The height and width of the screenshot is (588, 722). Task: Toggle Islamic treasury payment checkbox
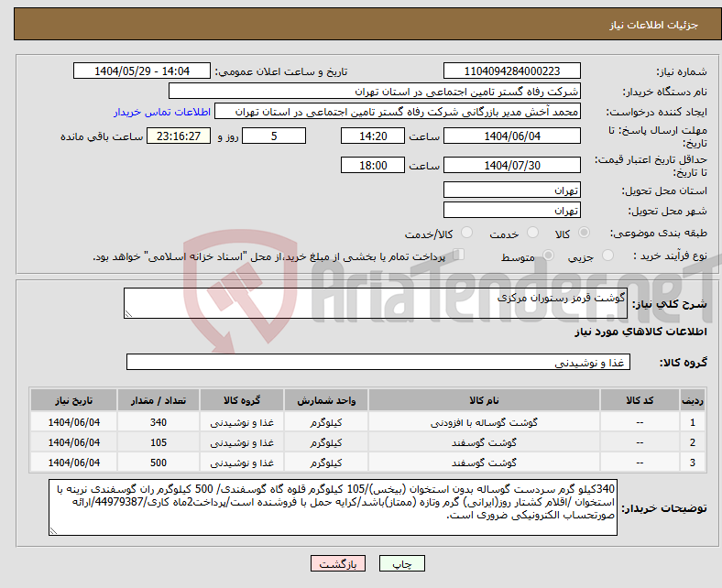[459, 255]
